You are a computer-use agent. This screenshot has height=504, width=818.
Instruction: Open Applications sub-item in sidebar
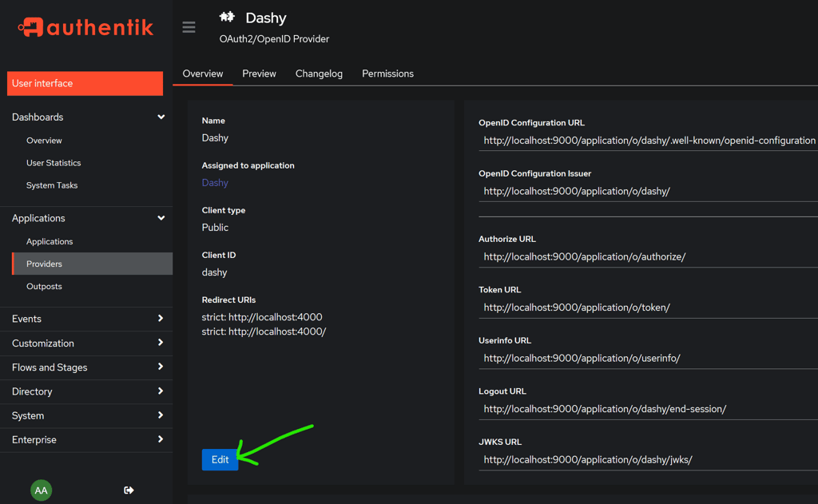[x=50, y=241]
